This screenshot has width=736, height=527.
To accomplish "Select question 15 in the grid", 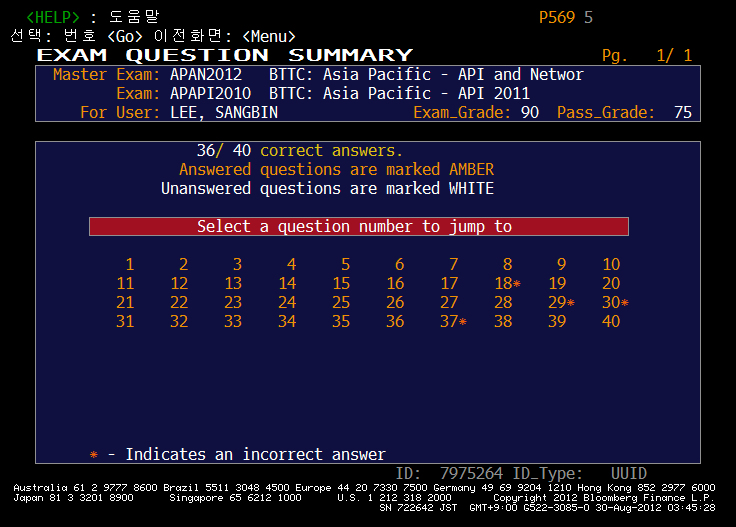I will 341,283.
